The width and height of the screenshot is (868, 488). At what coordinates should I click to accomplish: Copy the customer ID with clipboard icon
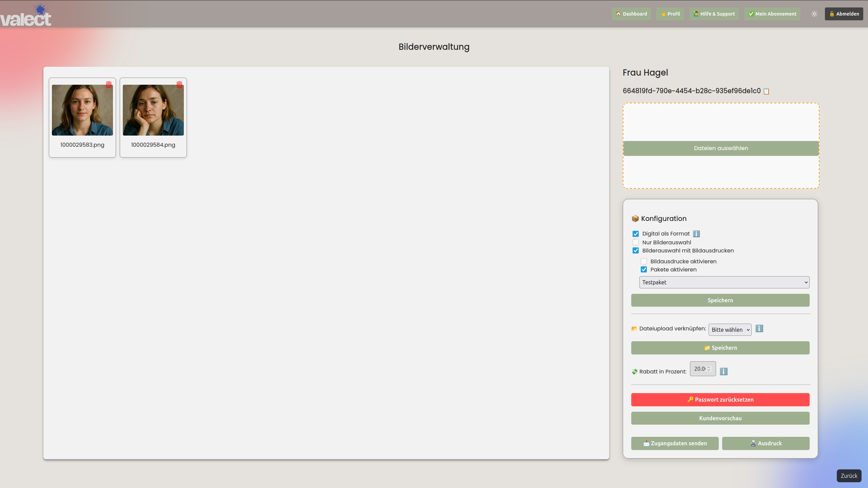(766, 91)
